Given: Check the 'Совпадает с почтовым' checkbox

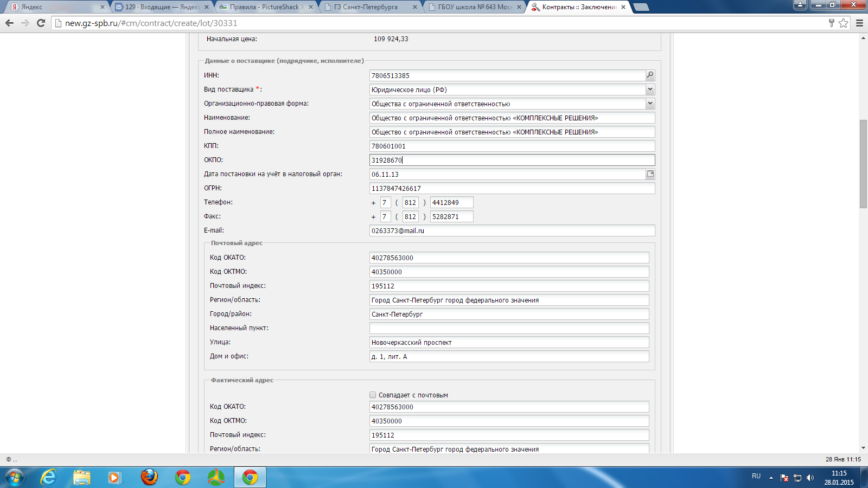Looking at the screenshot, I should [373, 395].
